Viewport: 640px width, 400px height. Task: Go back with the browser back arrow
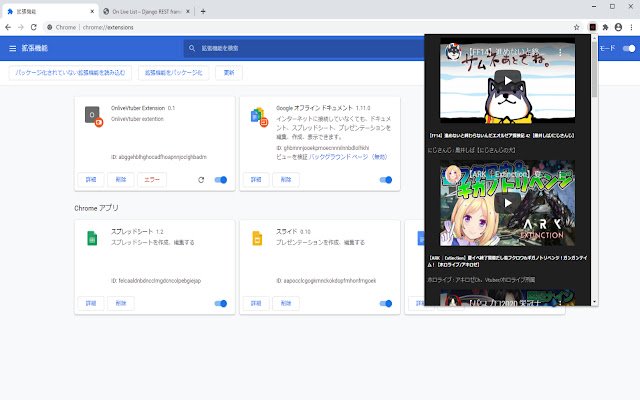[8, 27]
